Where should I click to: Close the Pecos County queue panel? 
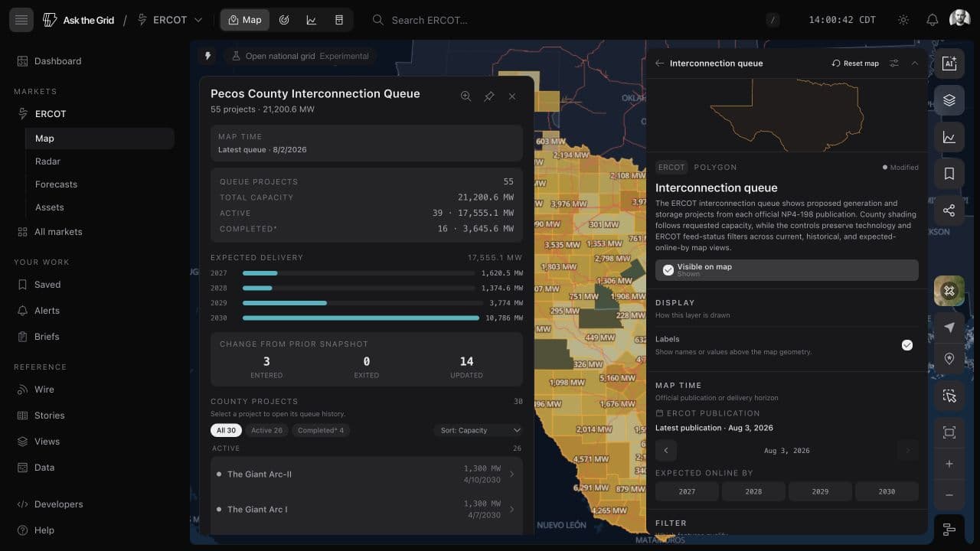(512, 96)
